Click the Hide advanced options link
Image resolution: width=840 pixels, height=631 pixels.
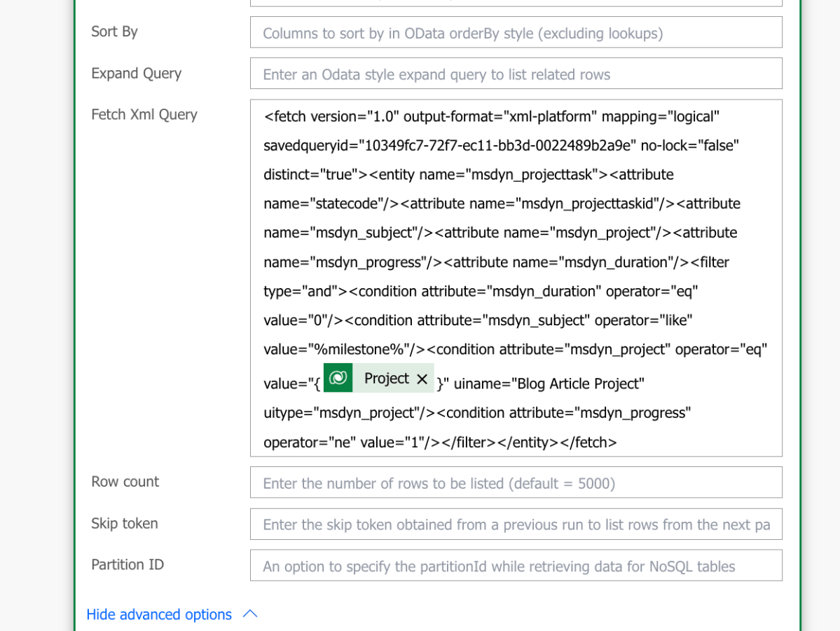pyautogui.click(x=159, y=614)
